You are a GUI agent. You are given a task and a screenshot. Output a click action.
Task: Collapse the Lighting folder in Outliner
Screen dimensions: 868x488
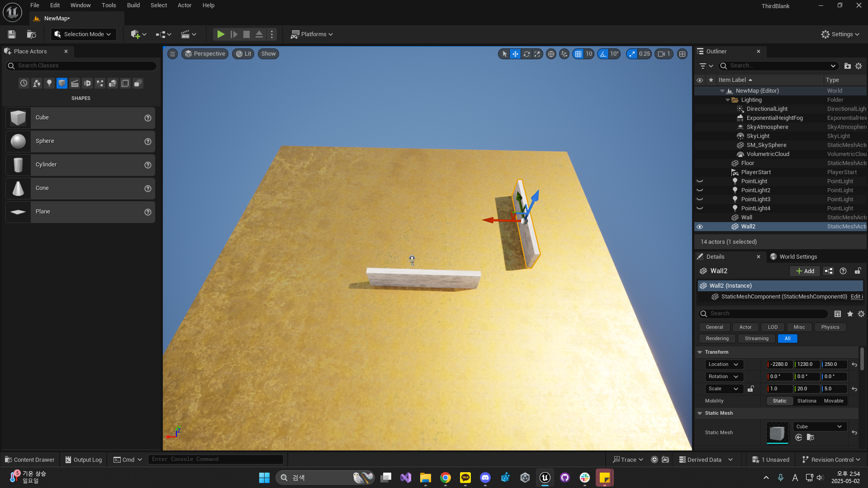pyautogui.click(x=728, y=100)
